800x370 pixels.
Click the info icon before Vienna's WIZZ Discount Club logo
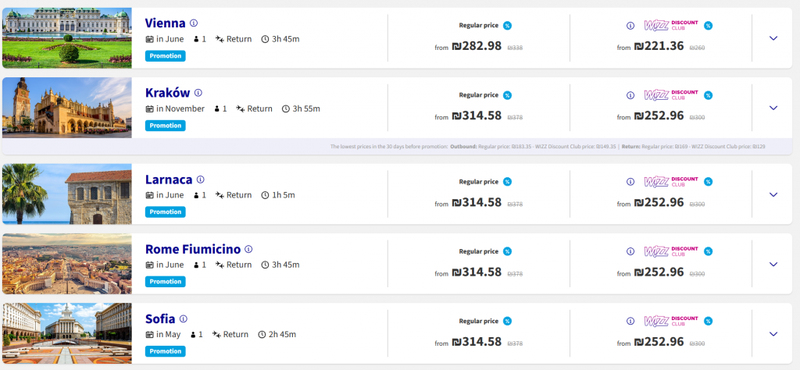[x=631, y=26]
